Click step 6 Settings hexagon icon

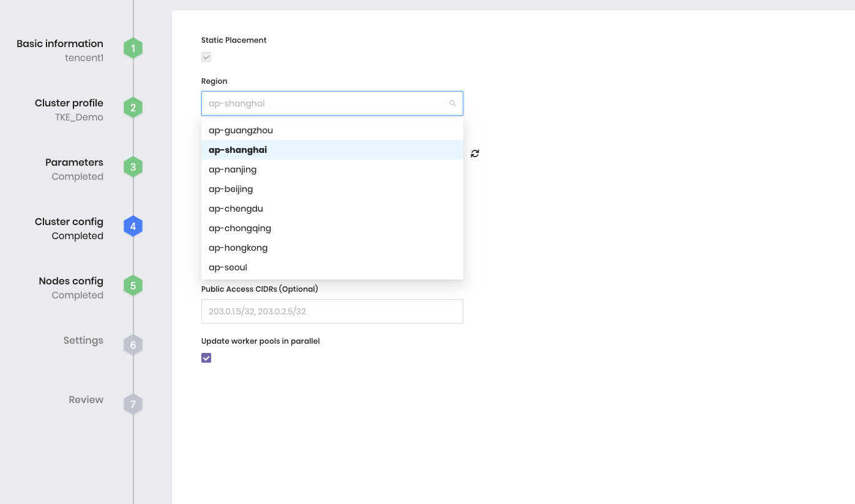[x=133, y=346]
